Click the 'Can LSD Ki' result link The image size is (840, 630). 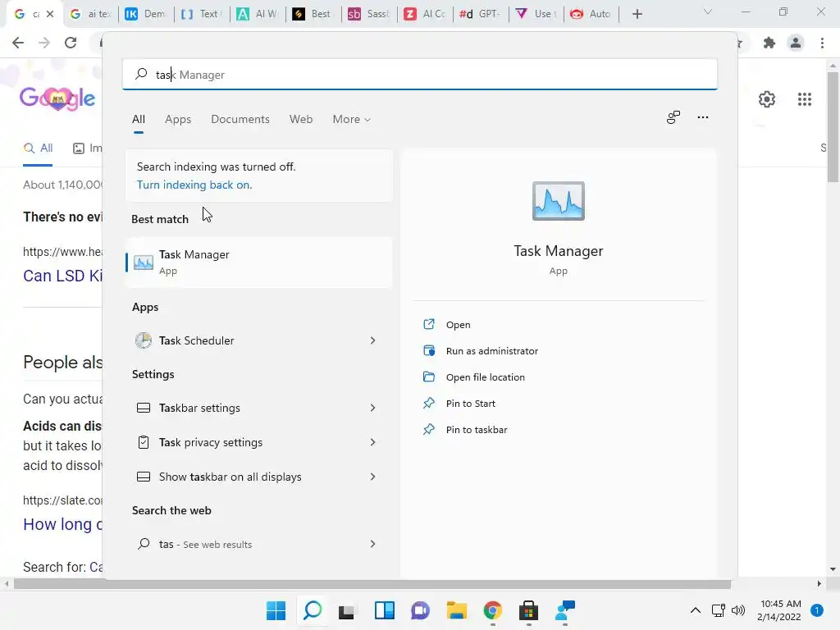point(62,276)
